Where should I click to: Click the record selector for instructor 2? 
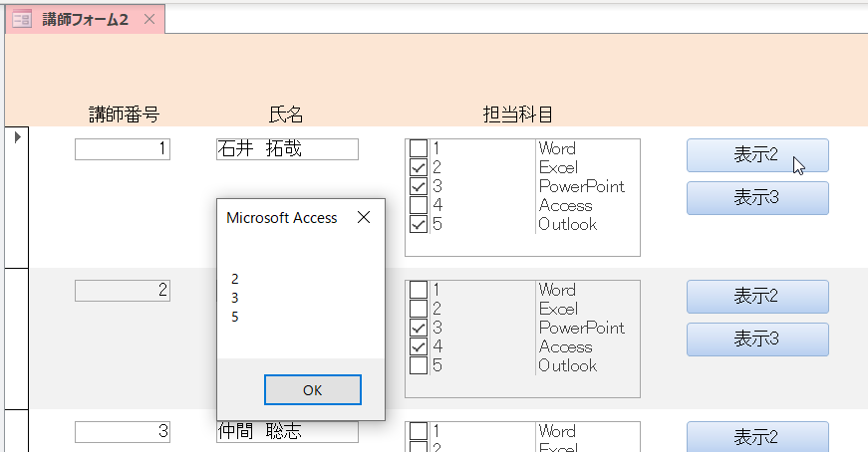tap(17, 339)
